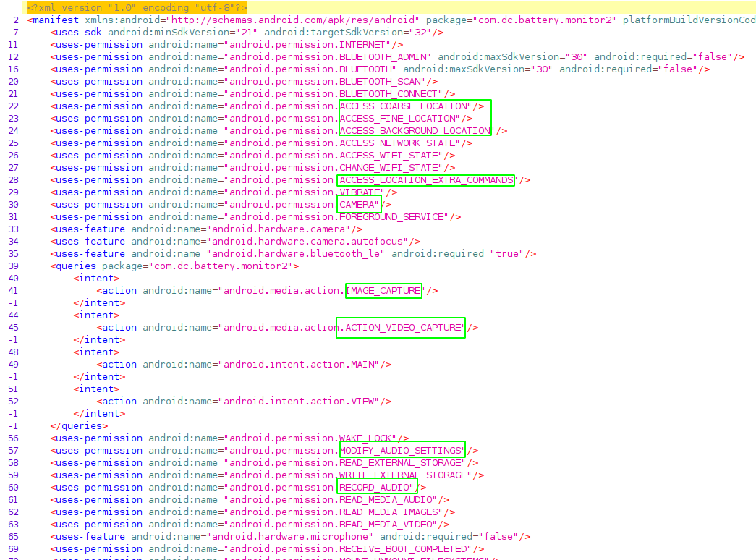Click the android.intent.action.MAIN action line
This screenshot has width=756, height=560.
click(244, 365)
